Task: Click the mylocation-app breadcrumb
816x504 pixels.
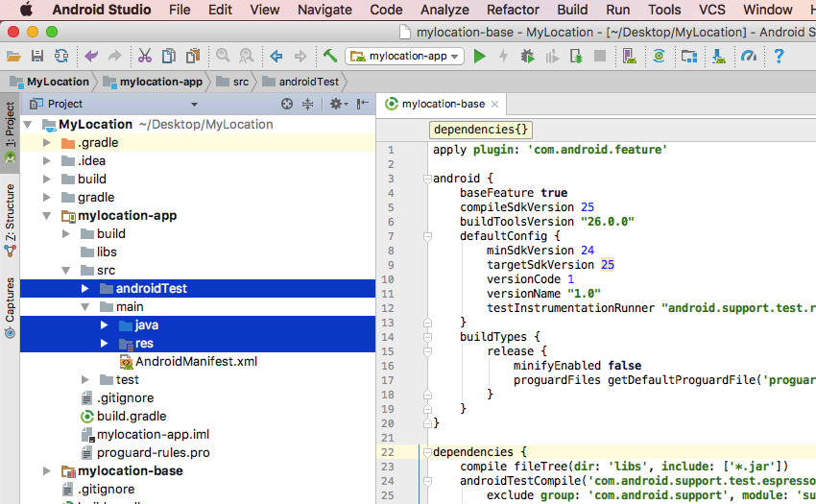Action: (x=153, y=82)
